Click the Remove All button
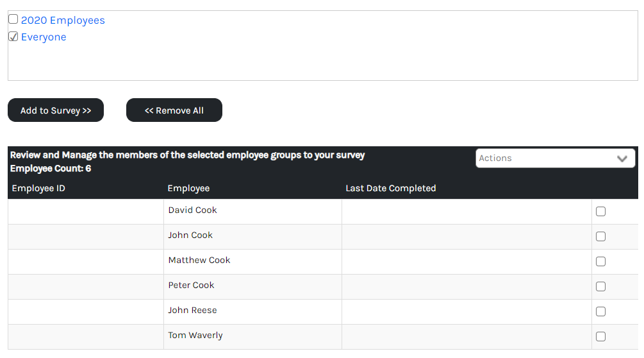 (x=174, y=110)
